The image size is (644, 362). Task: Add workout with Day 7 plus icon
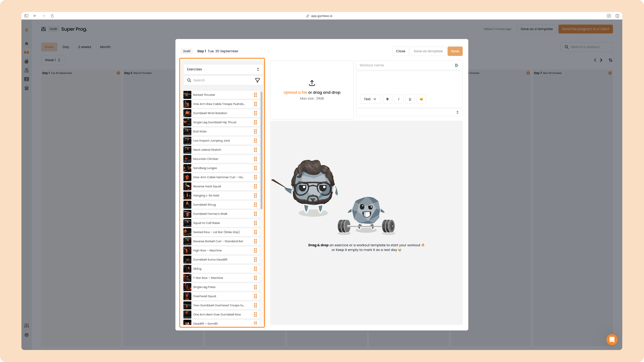point(610,73)
